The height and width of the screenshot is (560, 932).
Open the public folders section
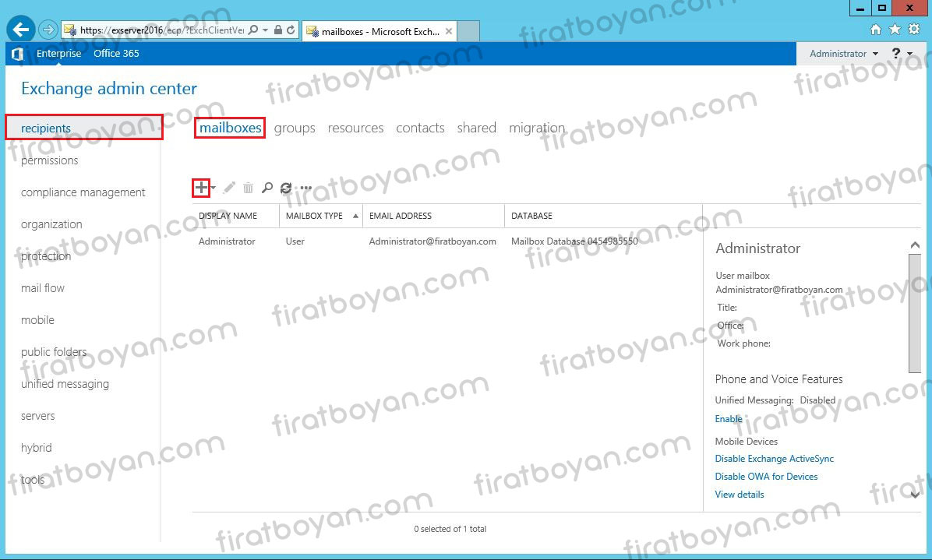[54, 352]
